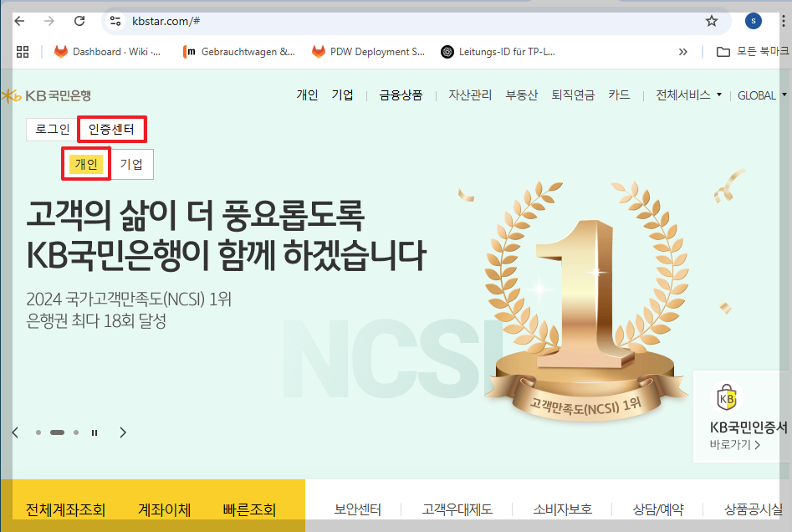Open the 보안센터 link
This screenshot has height=532, width=792.
coord(358,509)
